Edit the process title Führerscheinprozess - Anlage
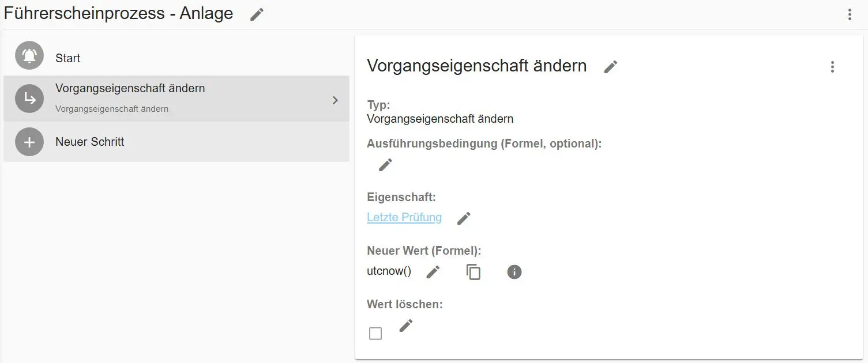Screen dimensions: 868x363 [257, 14]
